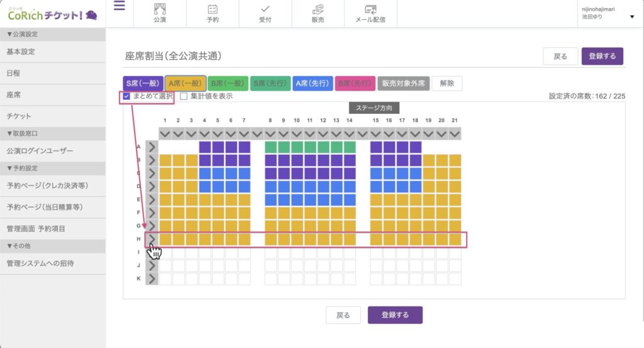Viewport: 644px width, 348px height.
Task: Click the column 1 down chevron
Action: click(x=165, y=133)
